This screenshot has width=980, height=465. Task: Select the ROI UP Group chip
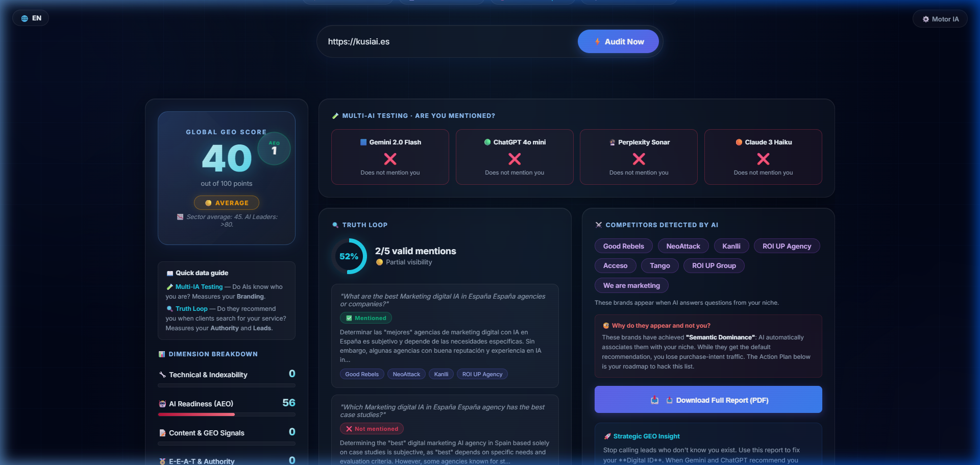(x=714, y=265)
